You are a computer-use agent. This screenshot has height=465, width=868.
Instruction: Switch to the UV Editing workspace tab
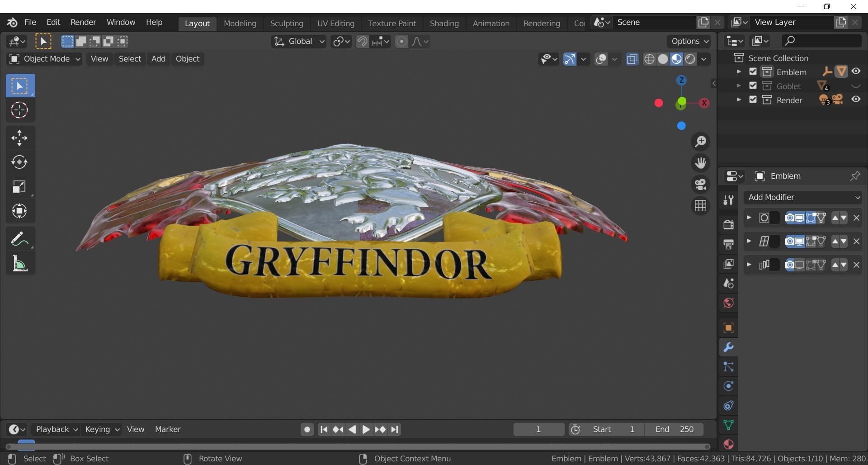tap(335, 24)
